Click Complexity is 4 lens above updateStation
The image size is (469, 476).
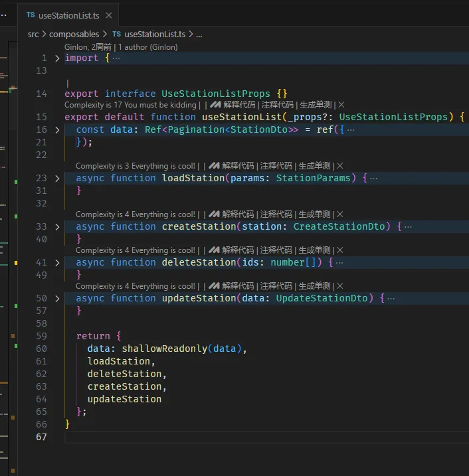pos(135,286)
